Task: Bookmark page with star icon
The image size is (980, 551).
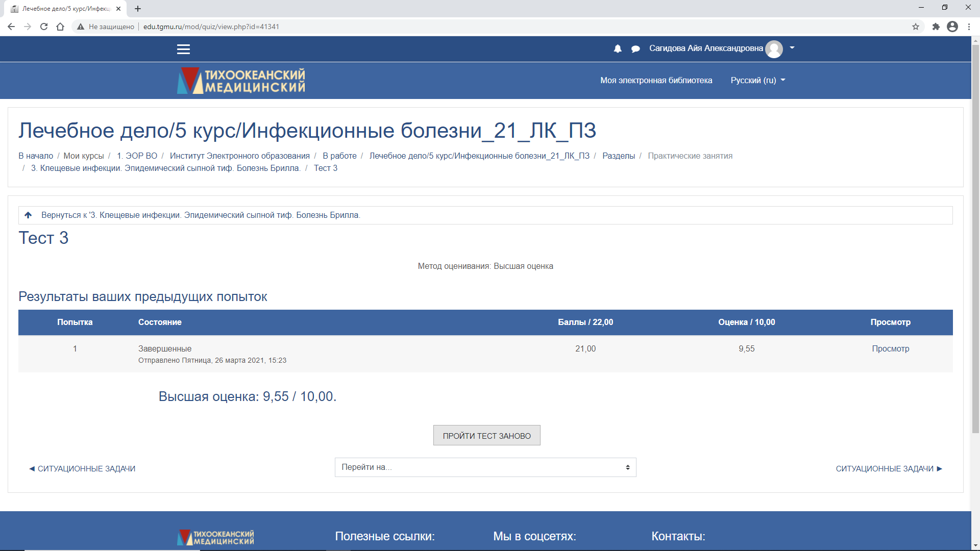Action: [x=916, y=27]
